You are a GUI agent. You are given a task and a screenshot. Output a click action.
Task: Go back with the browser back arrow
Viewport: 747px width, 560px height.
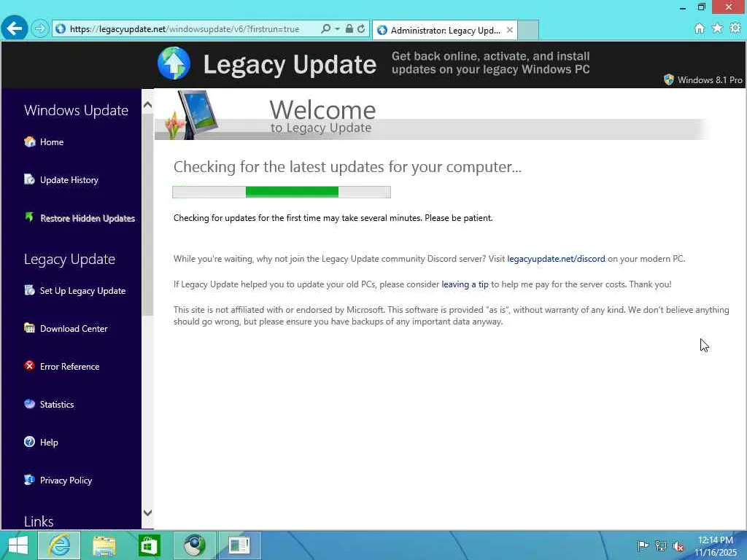[x=15, y=28]
